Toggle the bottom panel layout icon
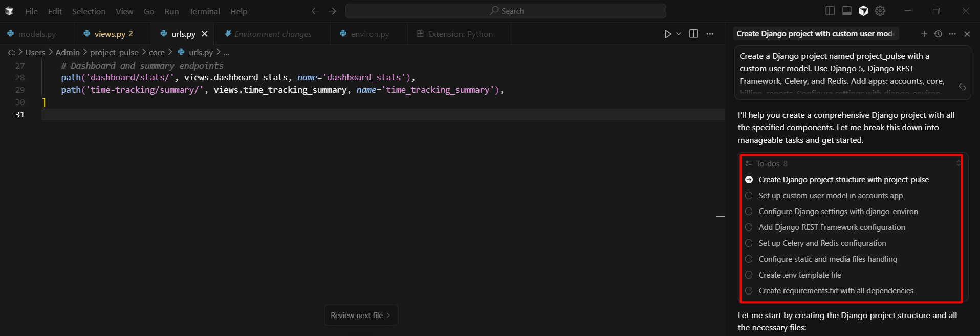 coord(847,11)
